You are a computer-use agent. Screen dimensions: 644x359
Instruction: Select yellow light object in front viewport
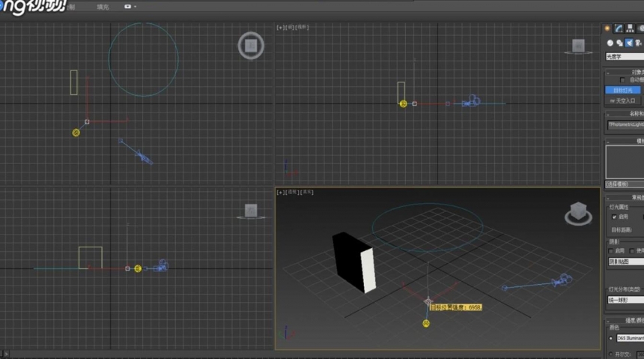point(404,104)
